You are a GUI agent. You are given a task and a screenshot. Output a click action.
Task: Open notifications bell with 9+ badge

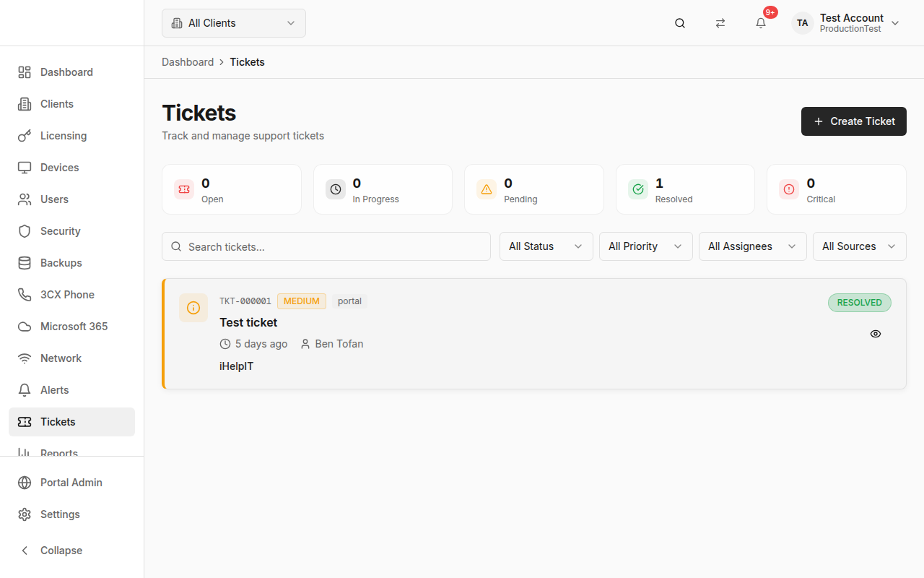(761, 23)
